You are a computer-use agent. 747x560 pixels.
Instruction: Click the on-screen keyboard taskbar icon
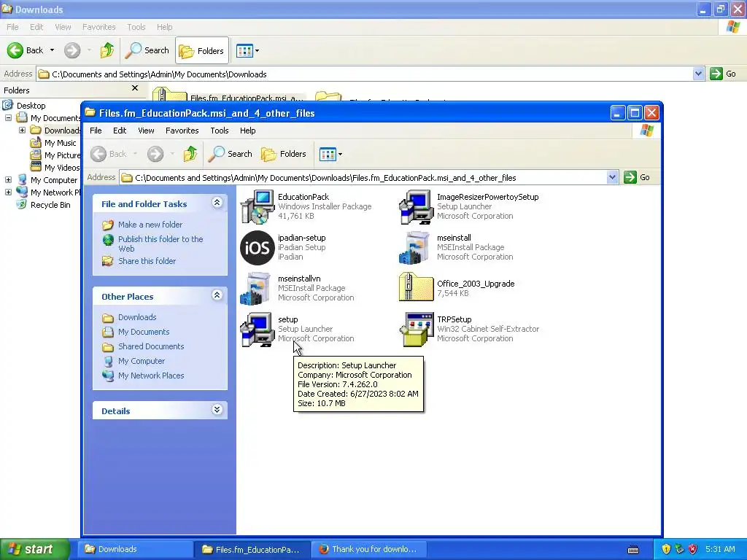pos(633,550)
